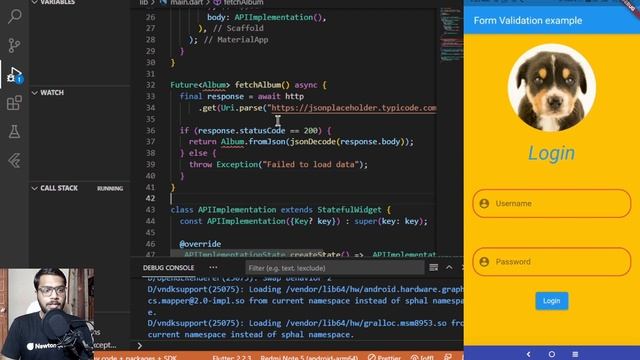Click the person icon in Password field
The height and width of the screenshot is (360, 640).
pos(484,262)
